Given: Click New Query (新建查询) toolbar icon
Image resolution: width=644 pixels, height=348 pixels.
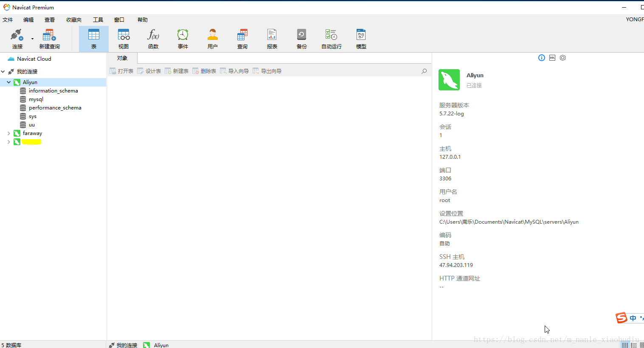Looking at the screenshot, I should click(49, 39).
